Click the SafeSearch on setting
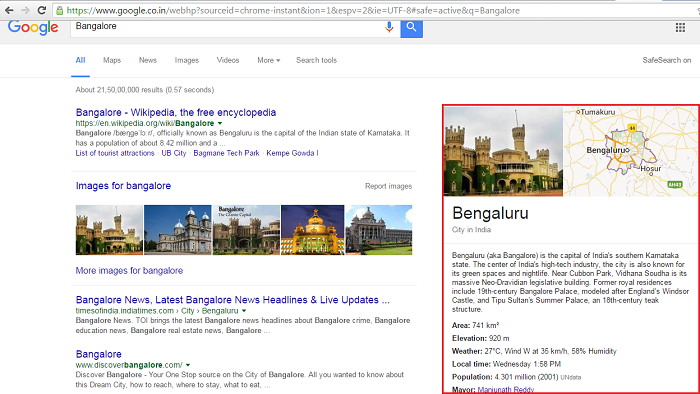This screenshot has height=394, width=700. (667, 60)
